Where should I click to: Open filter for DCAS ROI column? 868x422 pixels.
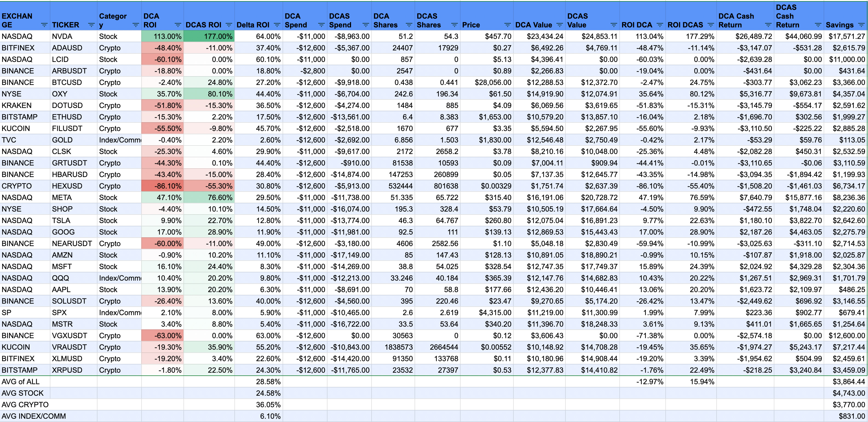point(229,25)
